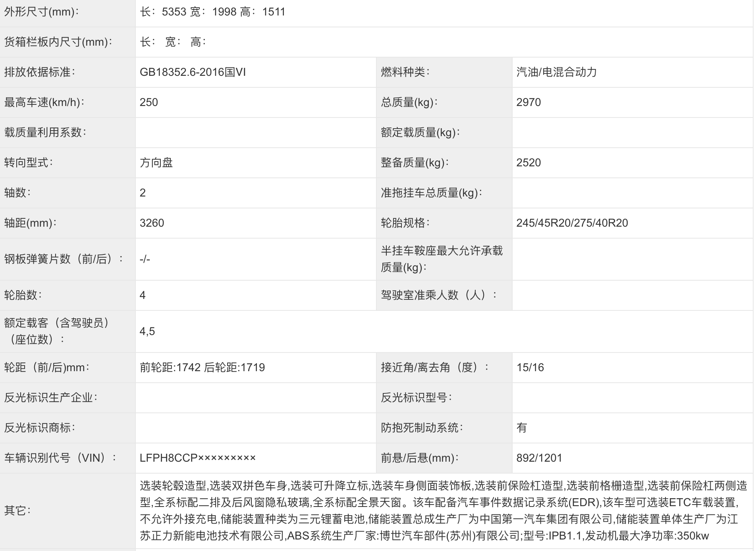Viewport: 756px width, 551px height.
Task: Select the seating value 4,5
Action: point(147,331)
